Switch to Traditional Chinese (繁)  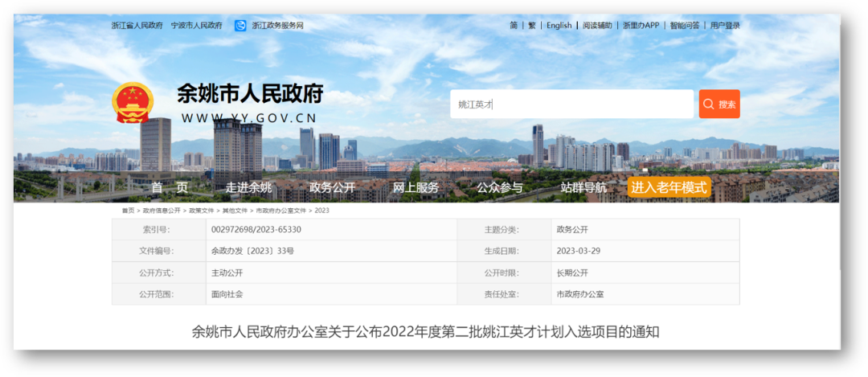[532, 26]
